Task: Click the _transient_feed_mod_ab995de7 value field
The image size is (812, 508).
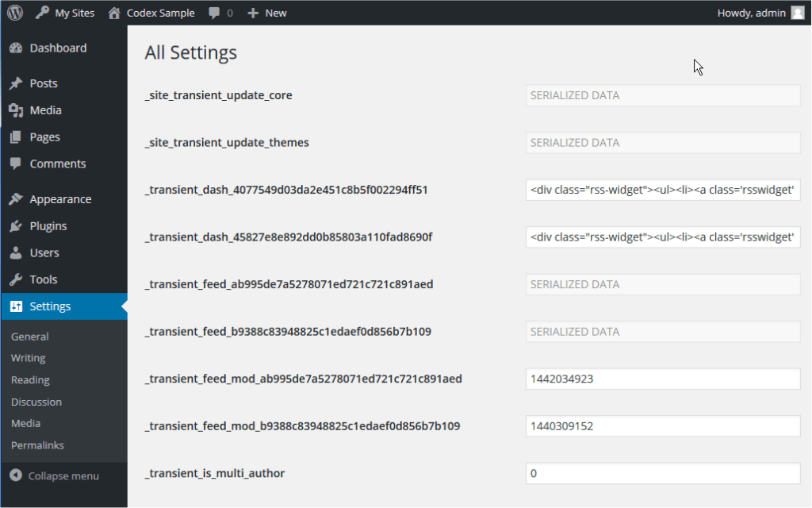Action: (663, 379)
